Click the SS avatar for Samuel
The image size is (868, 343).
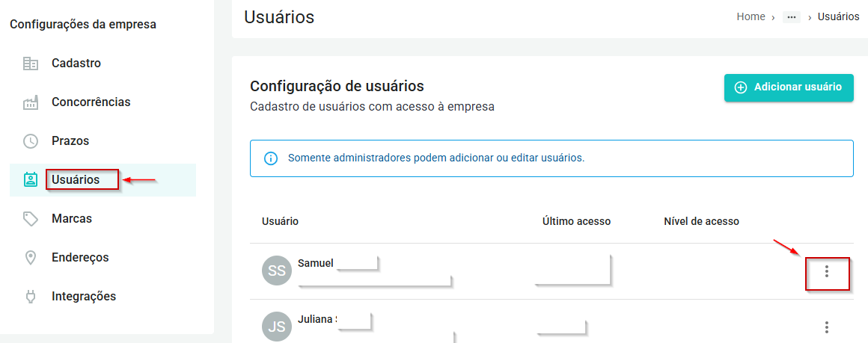pyautogui.click(x=277, y=271)
